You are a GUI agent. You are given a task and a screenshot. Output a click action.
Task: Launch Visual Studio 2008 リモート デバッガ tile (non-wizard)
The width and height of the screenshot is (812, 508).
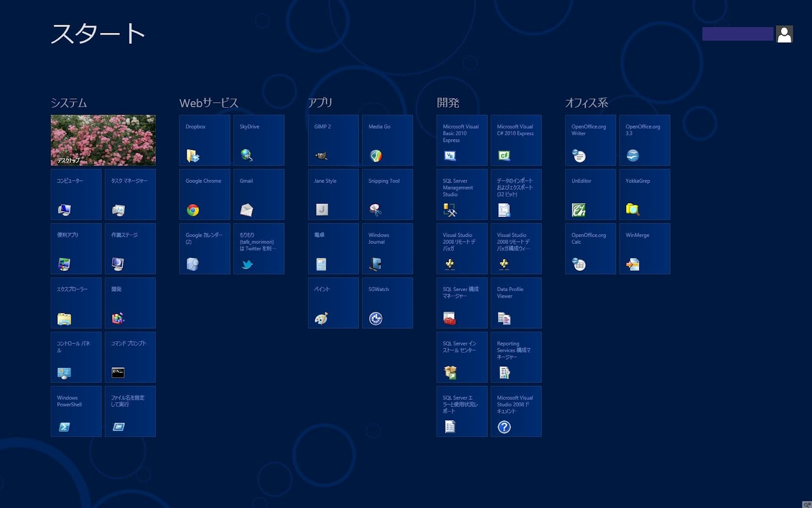462,249
